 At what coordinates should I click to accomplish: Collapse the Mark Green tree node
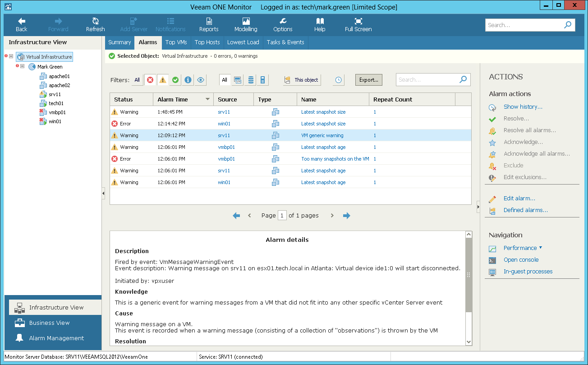23,66
